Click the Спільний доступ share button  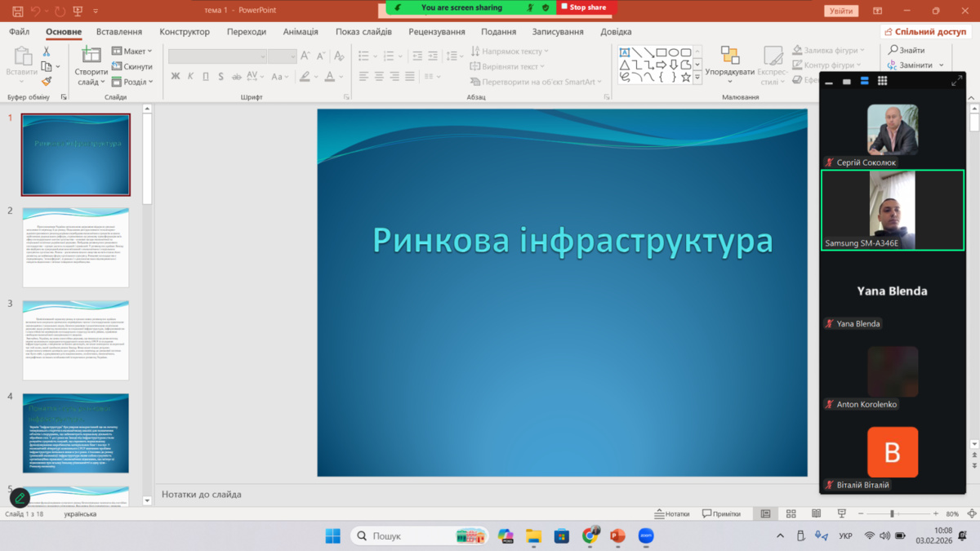pyautogui.click(x=925, y=32)
